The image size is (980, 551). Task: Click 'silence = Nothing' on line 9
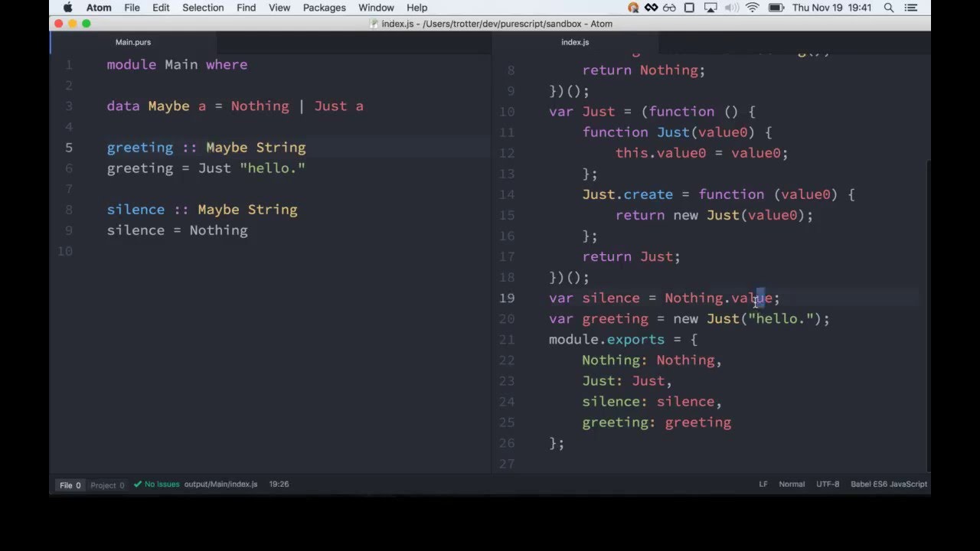pyautogui.click(x=177, y=230)
